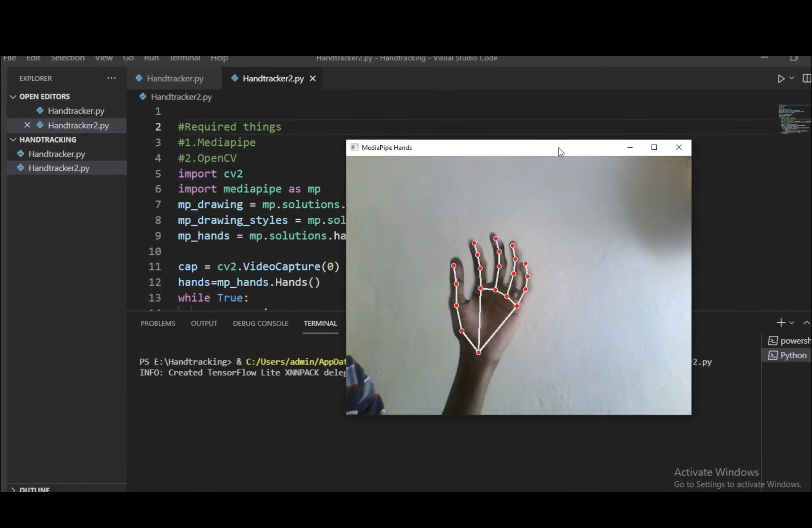Screen dimensions: 812x528
Task: Open Explorer more actions ellipsis
Action: [111, 78]
